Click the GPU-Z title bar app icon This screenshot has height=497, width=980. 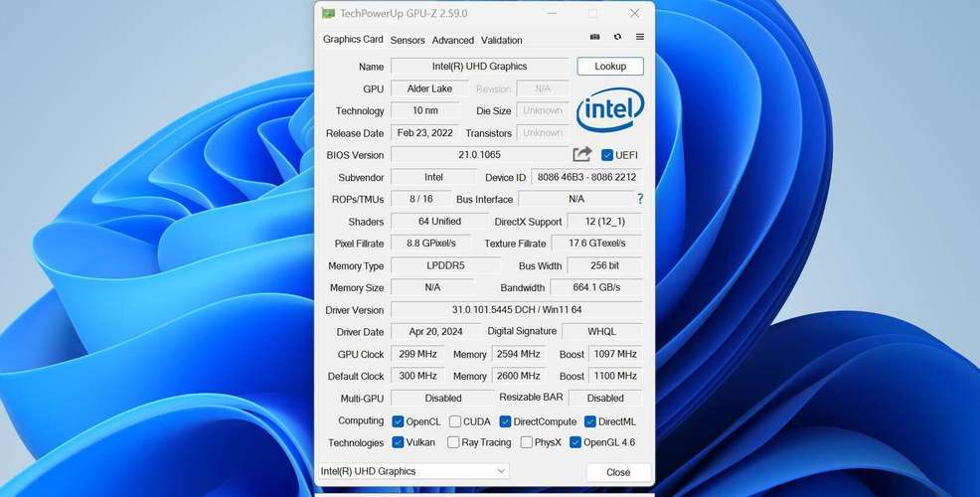328,13
